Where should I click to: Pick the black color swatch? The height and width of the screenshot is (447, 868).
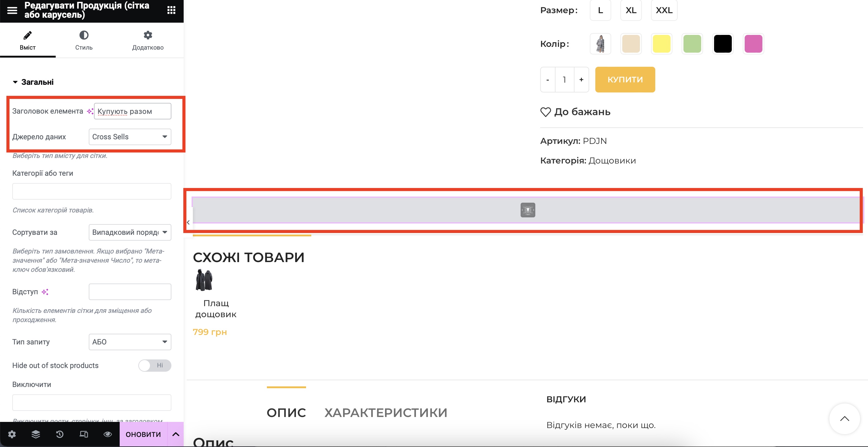click(723, 44)
